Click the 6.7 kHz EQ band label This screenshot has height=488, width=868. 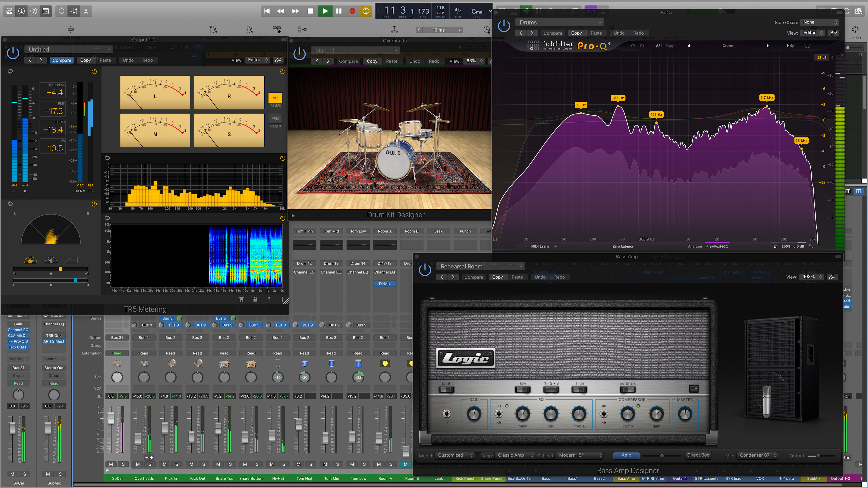(x=766, y=98)
